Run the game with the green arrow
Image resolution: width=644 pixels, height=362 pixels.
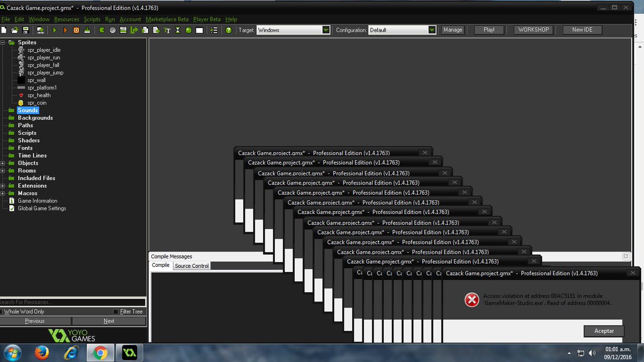55,30
